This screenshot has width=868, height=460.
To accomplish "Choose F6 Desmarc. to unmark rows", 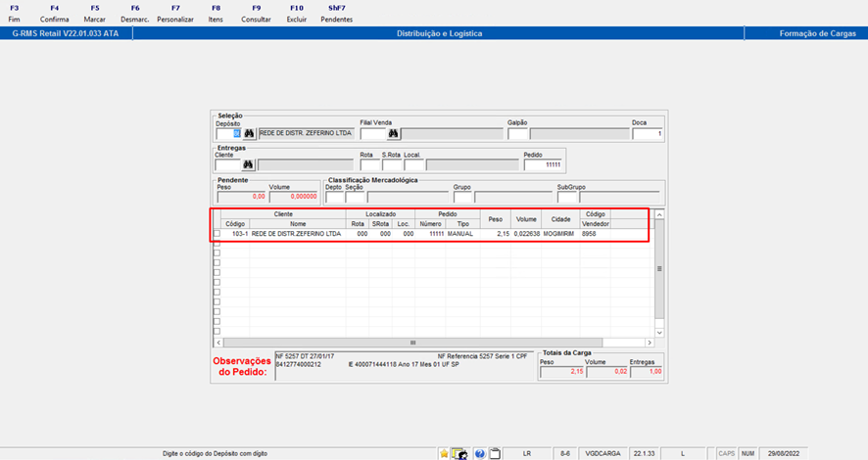I will [135, 14].
